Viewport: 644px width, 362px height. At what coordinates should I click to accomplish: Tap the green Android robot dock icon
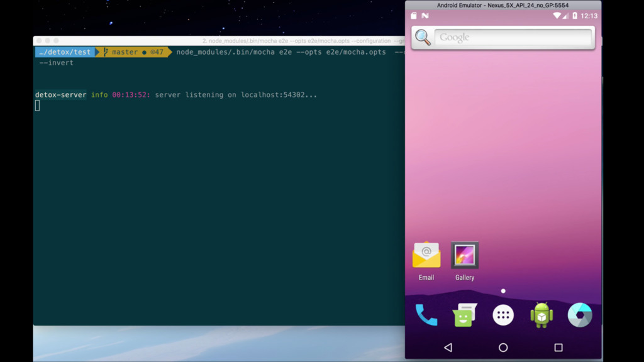(541, 315)
